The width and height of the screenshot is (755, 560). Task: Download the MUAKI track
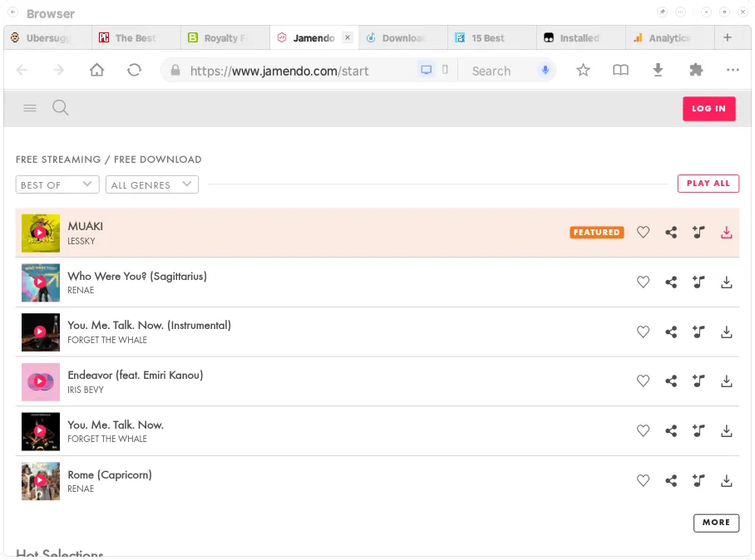(x=726, y=233)
